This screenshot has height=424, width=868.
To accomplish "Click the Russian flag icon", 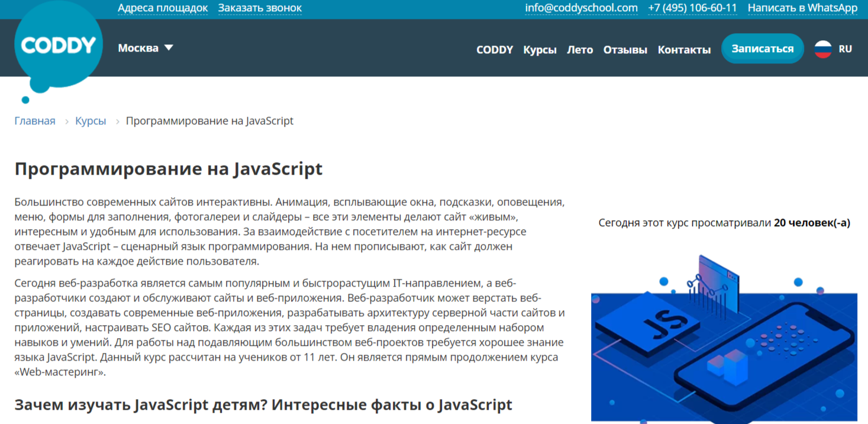I will 823,49.
